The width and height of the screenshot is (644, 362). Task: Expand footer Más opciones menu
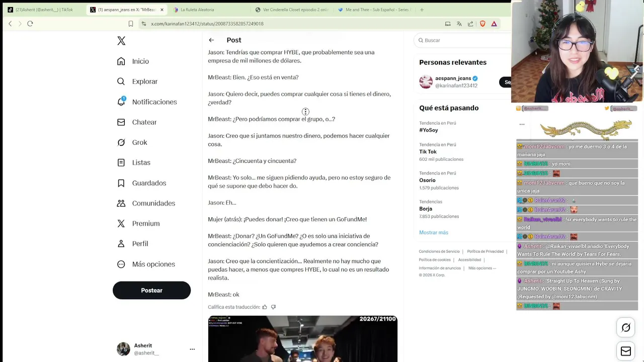click(482, 268)
